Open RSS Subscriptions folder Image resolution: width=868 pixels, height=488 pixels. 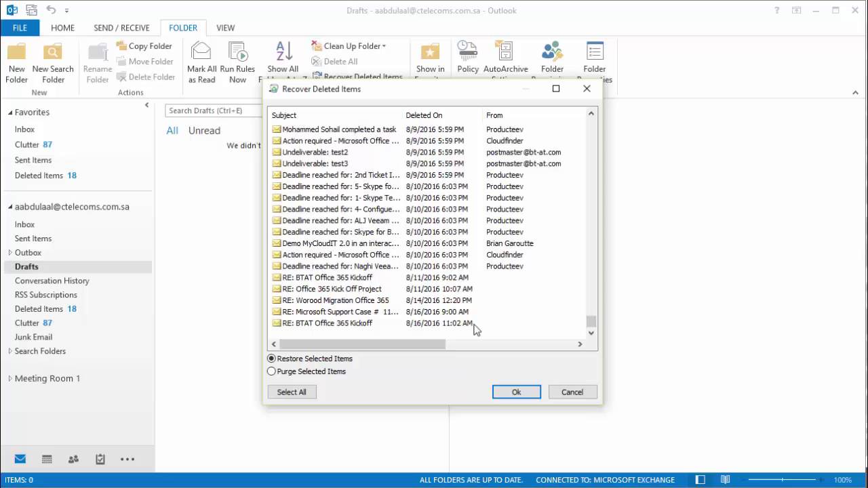(x=46, y=295)
